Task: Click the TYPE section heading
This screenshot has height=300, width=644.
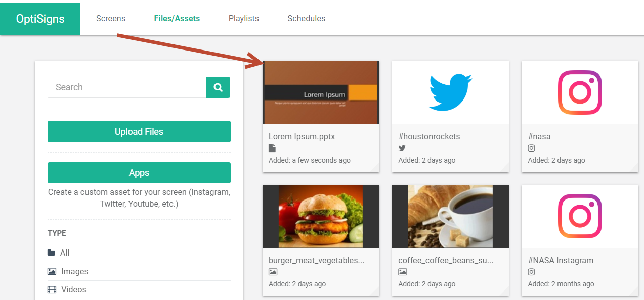Action: pos(57,233)
